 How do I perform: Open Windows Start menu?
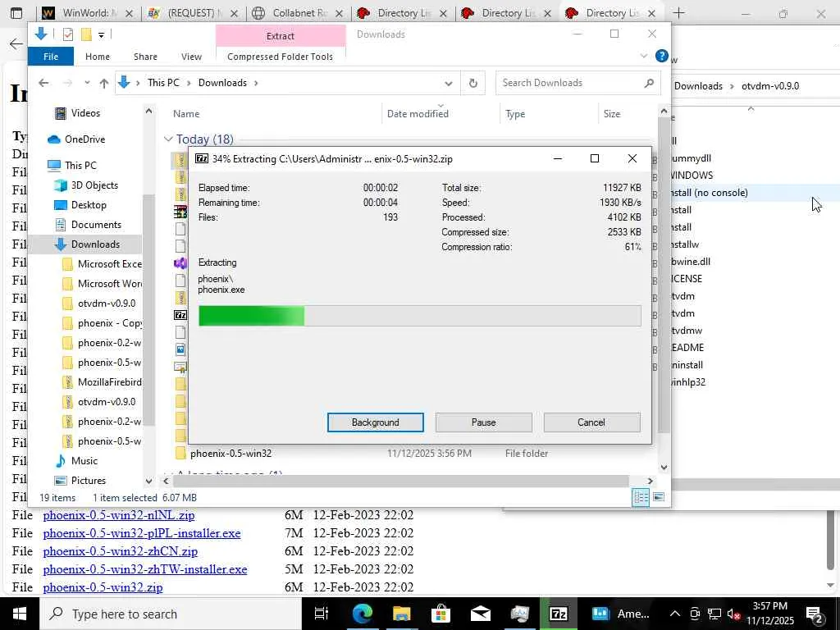pos(20,614)
